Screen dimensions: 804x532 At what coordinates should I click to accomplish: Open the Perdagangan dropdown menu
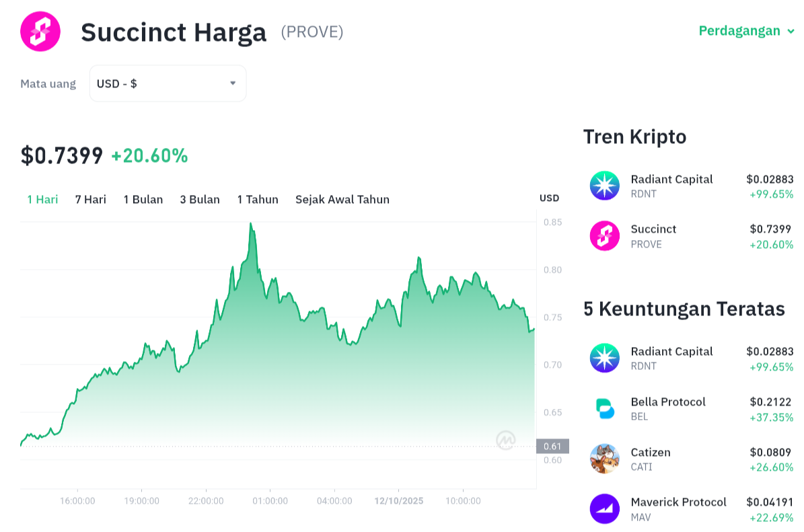pos(746,31)
